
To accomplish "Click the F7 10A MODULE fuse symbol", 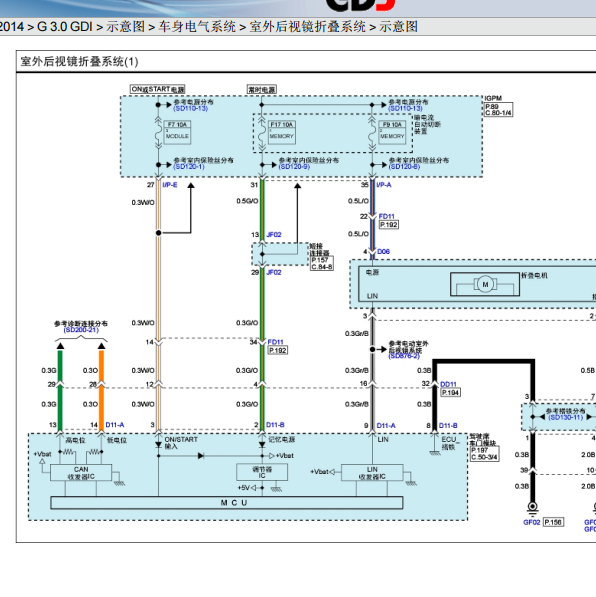I will click(177, 132).
